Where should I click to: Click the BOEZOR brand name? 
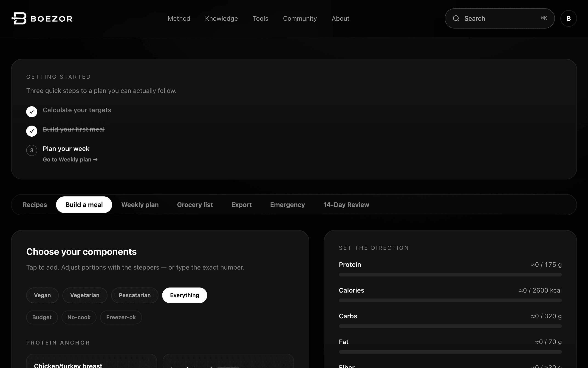[x=51, y=19]
